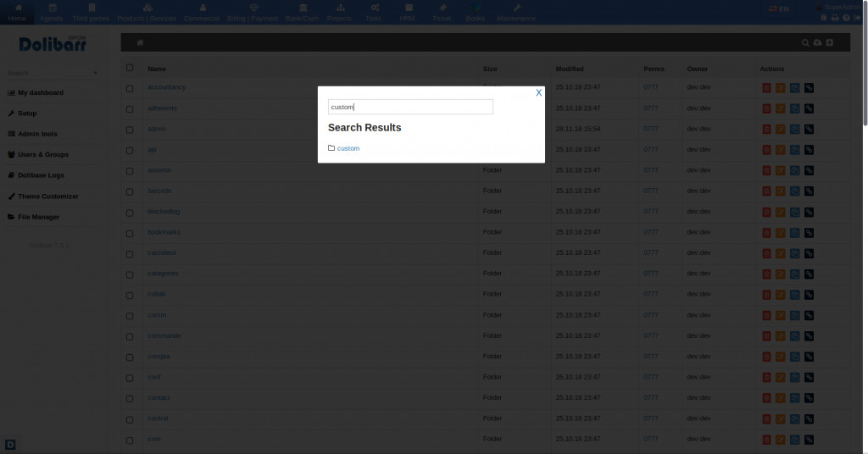This screenshot has height=454, width=868.
Task: Click the red delete icon for accountancy row
Action: [766, 88]
